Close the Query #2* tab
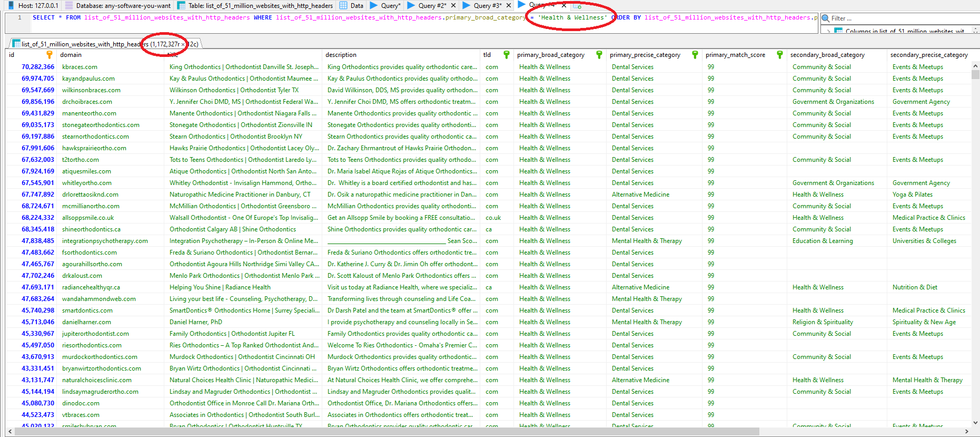 click(x=453, y=5)
